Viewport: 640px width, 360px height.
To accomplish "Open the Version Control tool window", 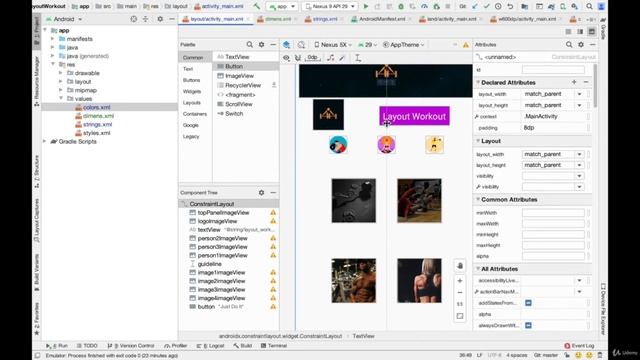I will pyautogui.click(x=131, y=346).
